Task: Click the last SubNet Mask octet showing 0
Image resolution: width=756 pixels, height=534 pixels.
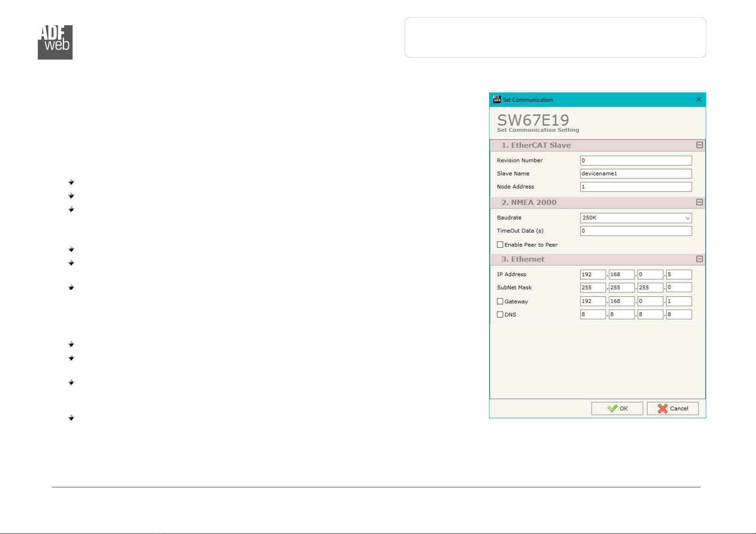Action: [679, 287]
